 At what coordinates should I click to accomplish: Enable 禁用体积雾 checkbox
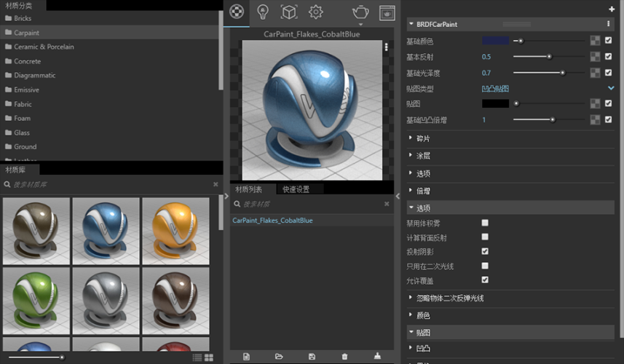click(485, 223)
